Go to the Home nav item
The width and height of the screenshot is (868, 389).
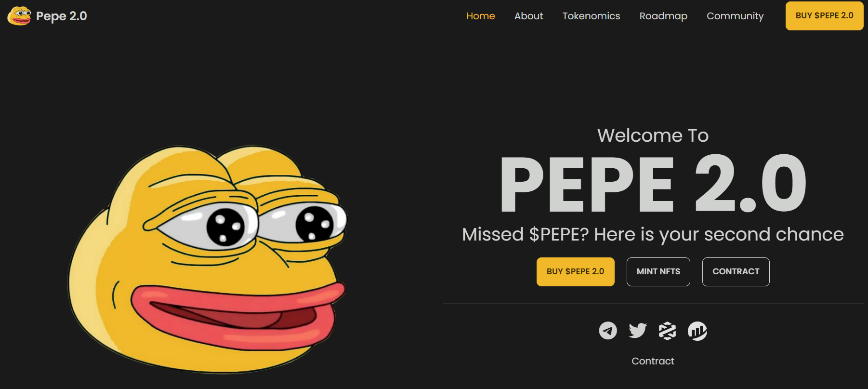pos(481,16)
